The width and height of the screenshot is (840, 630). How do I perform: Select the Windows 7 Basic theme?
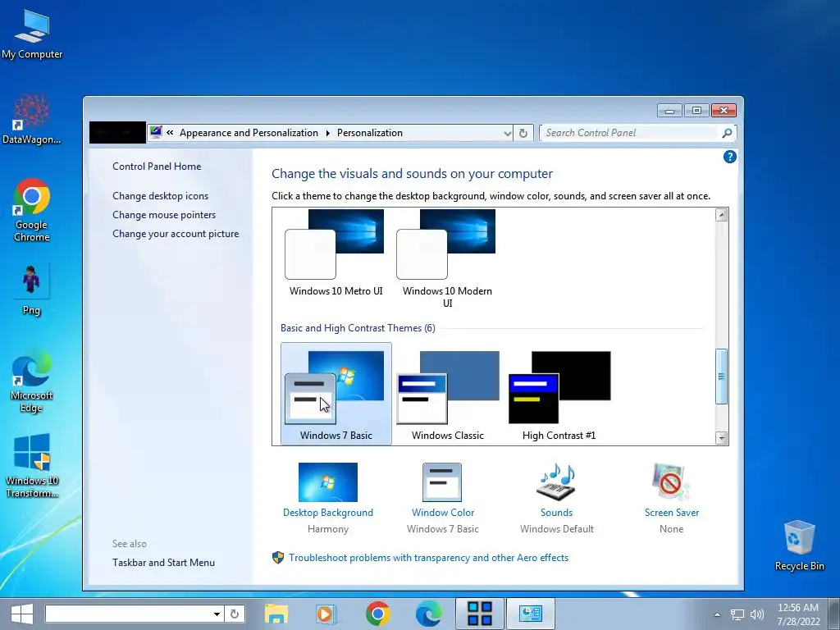[x=336, y=394]
